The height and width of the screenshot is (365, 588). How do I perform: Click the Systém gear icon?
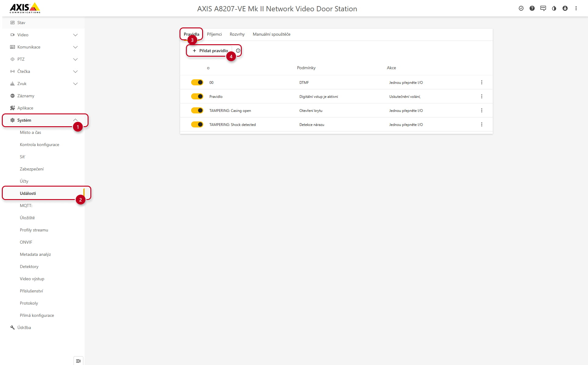coord(13,120)
